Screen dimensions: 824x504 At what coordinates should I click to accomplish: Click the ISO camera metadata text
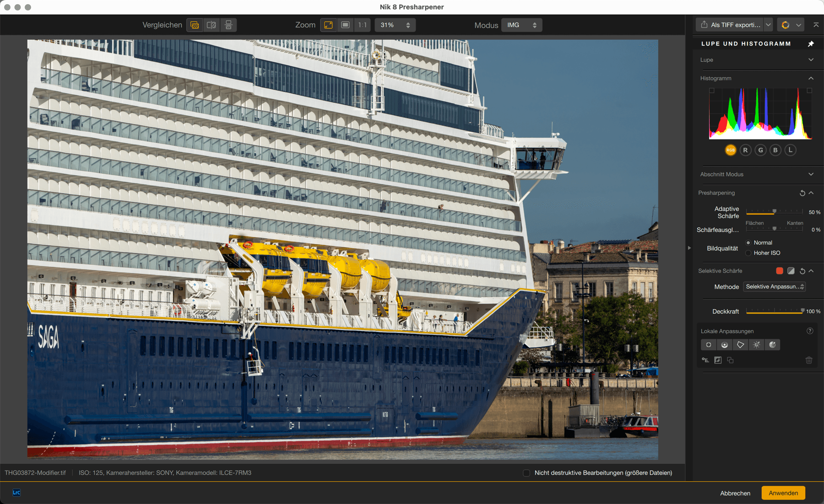[165, 473]
